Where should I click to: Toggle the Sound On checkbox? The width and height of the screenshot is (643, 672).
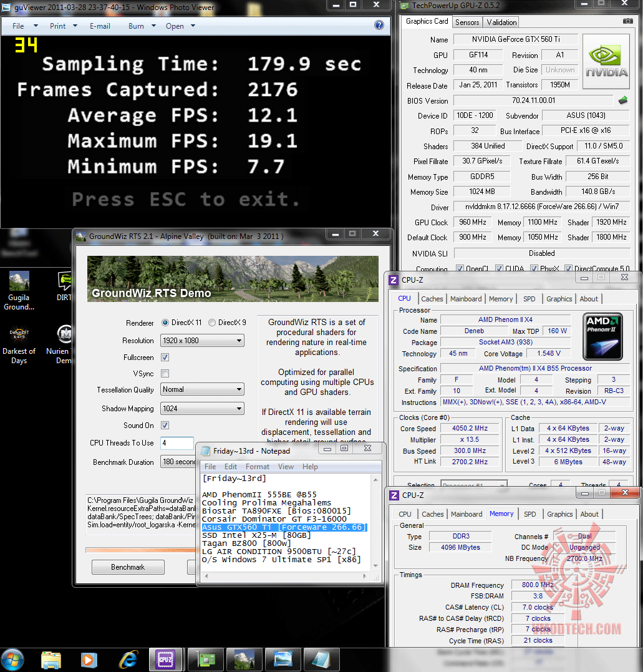click(x=165, y=425)
